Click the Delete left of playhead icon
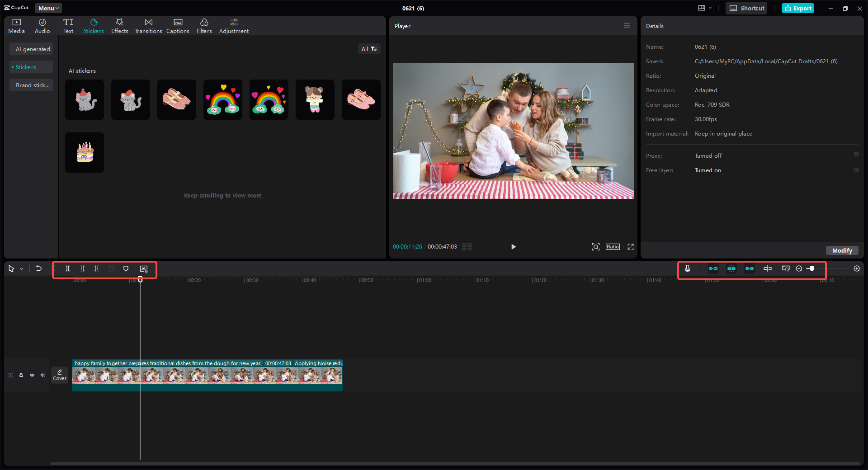 [x=82, y=268]
